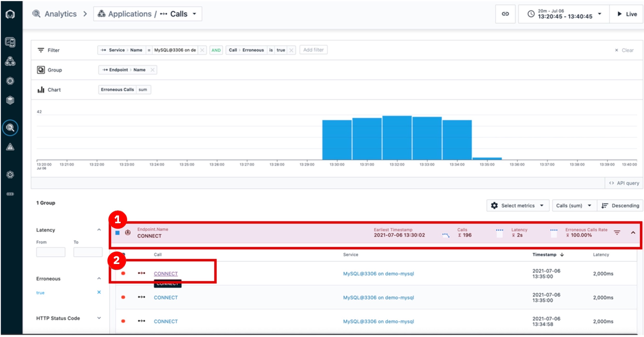644x337 pixels.
Task: Click the Instana robot logo icon
Action: (10, 14)
